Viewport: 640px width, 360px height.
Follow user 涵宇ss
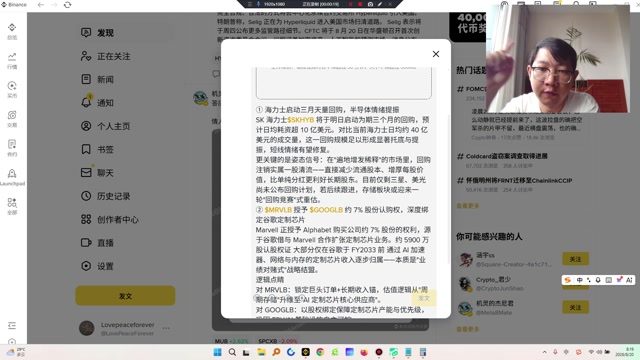coord(575,259)
